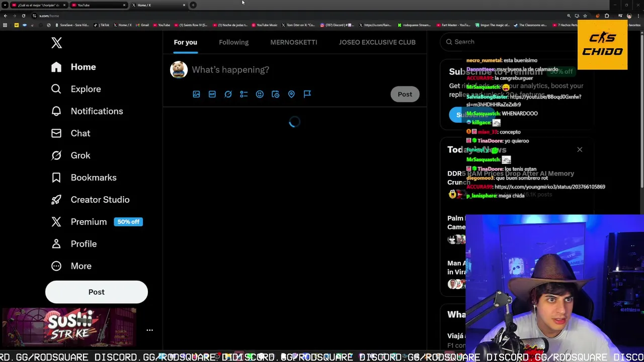Screen dimensions: 644x362
Task: Add a poll to the post
Action: click(x=244, y=94)
